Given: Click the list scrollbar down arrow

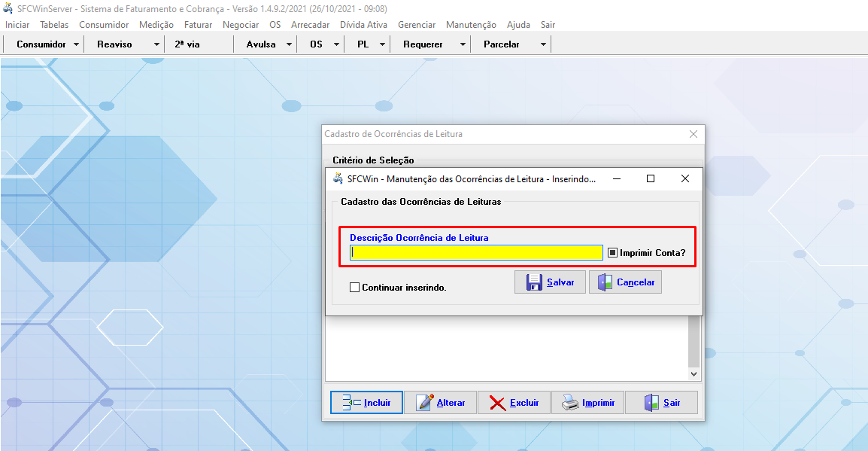Looking at the screenshot, I should (x=693, y=373).
